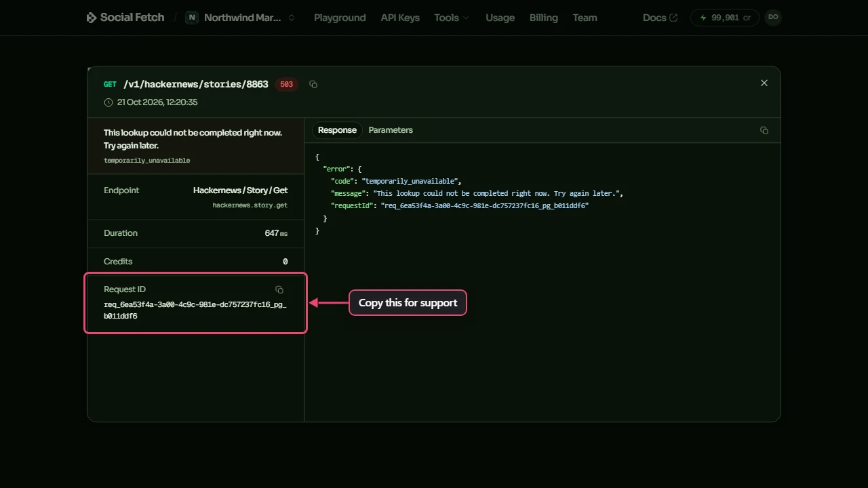Image resolution: width=868 pixels, height=488 pixels.
Task: Open the Billing section
Action: coord(544,18)
